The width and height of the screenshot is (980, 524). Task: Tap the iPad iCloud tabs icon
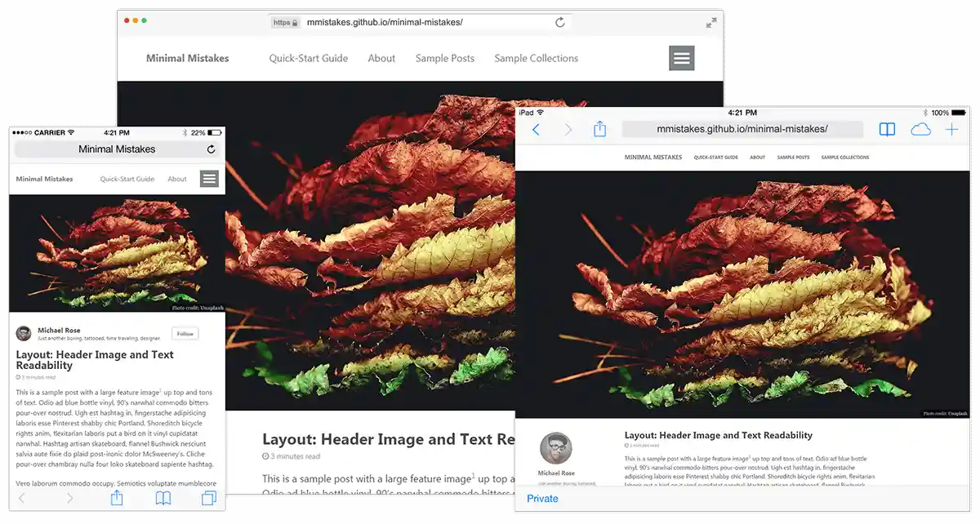tap(920, 130)
